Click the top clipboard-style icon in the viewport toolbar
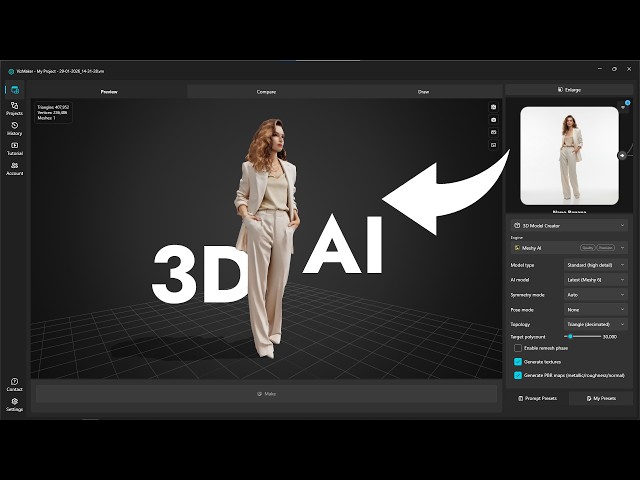This screenshot has width=640, height=480. 493,107
